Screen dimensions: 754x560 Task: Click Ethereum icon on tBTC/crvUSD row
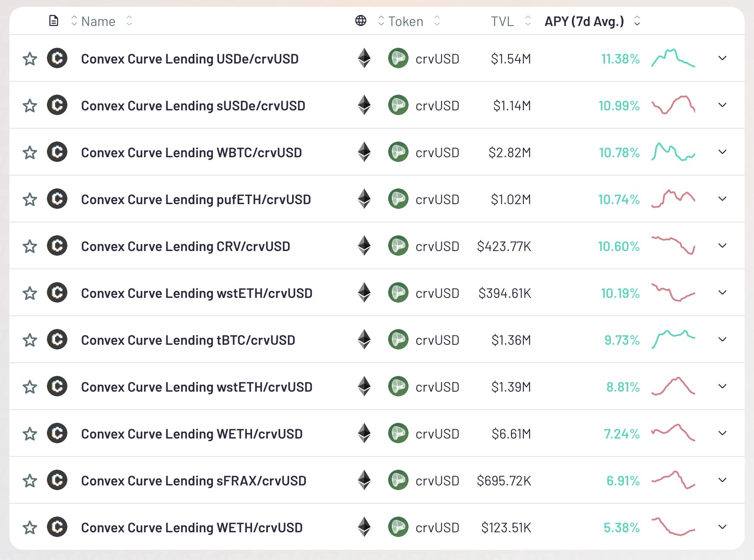[x=364, y=339]
